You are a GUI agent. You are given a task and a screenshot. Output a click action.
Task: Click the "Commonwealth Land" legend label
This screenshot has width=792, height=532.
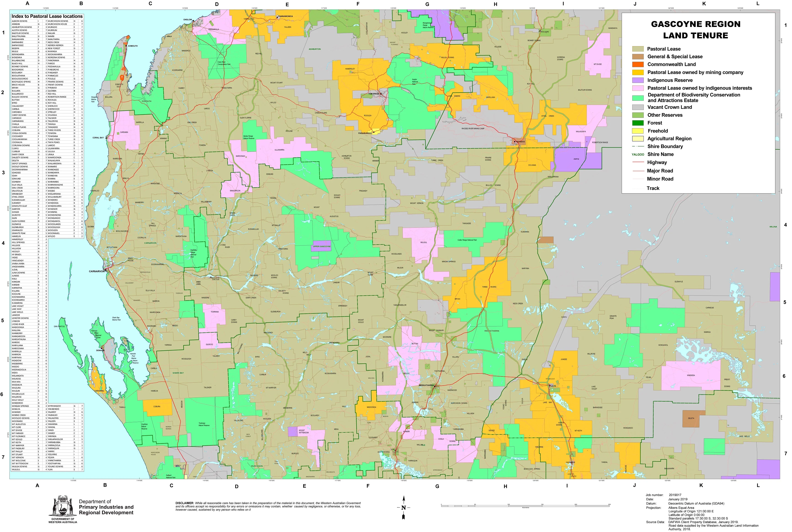tap(672, 64)
